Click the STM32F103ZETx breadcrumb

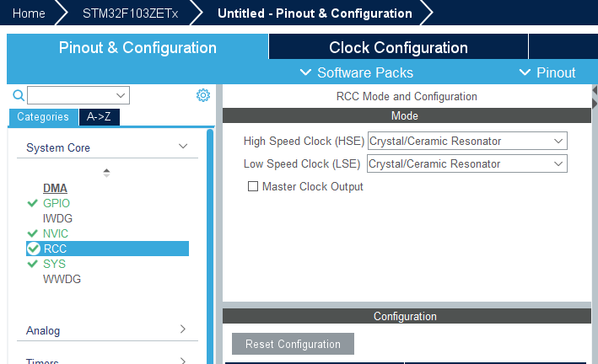tap(131, 13)
